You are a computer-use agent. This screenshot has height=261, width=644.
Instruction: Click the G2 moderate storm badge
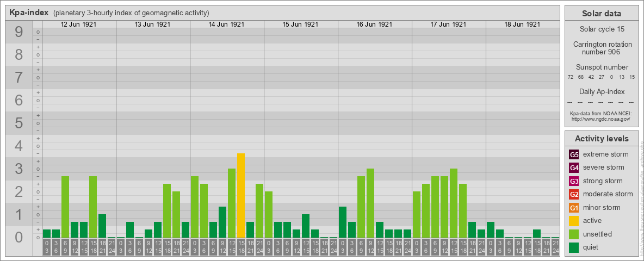click(574, 194)
